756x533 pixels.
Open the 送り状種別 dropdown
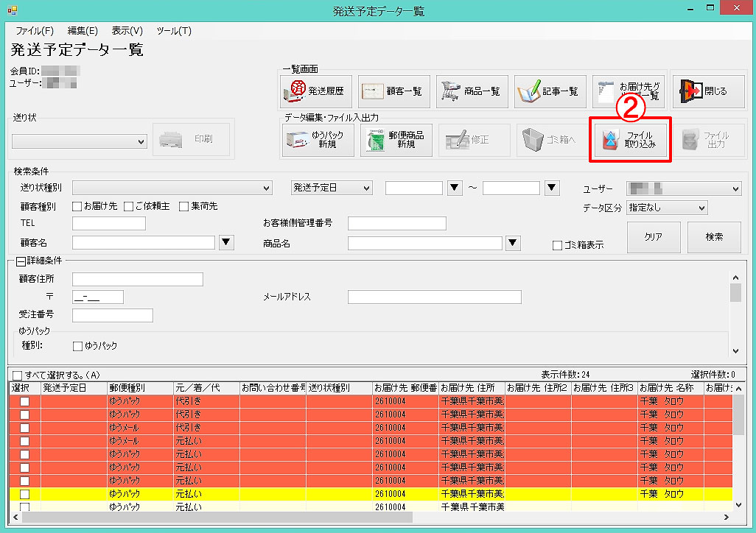tap(172, 188)
